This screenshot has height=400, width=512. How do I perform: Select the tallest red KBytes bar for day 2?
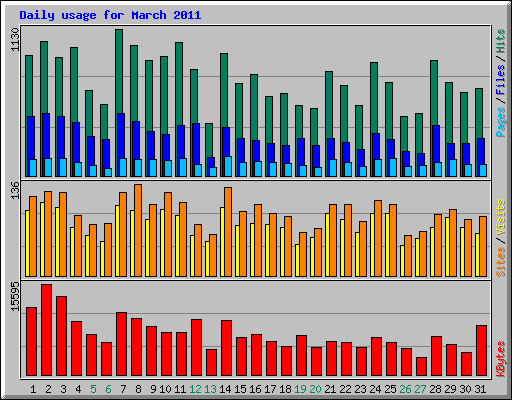(x=47, y=330)
